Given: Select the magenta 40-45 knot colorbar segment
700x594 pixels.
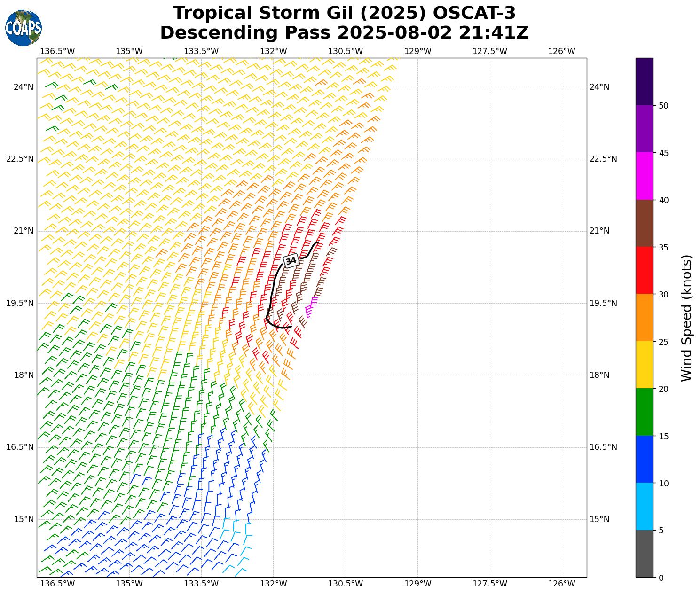Looking at the screenshot, I should [x=644, y=176].
